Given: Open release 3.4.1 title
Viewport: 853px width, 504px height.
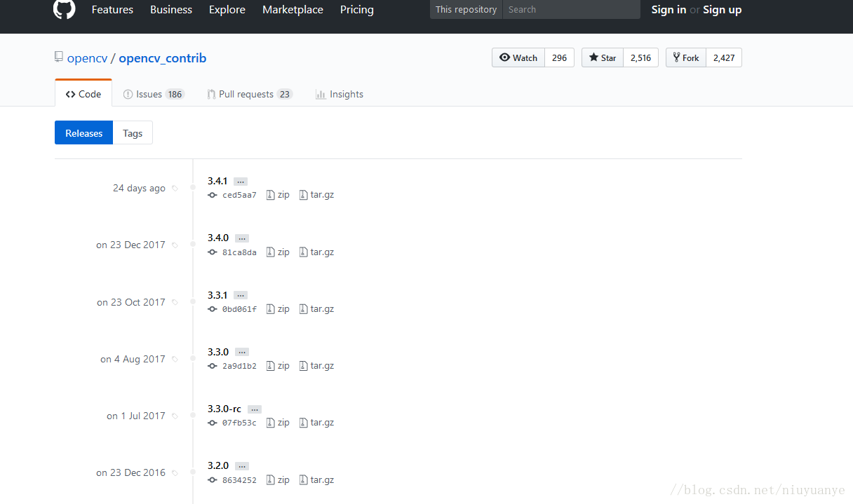Looking at the screenshot, I should coord(217,181).
